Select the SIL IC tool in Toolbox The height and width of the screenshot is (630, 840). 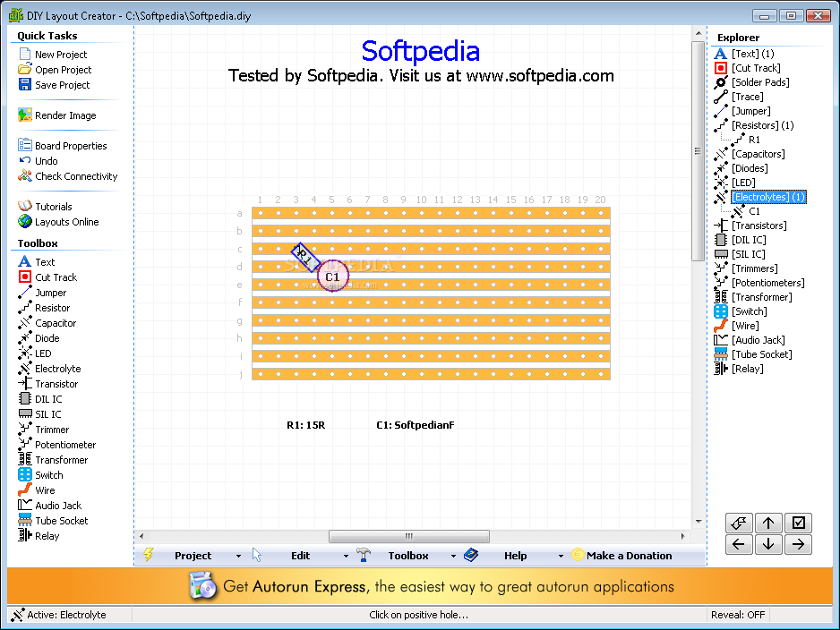(39, 414)
